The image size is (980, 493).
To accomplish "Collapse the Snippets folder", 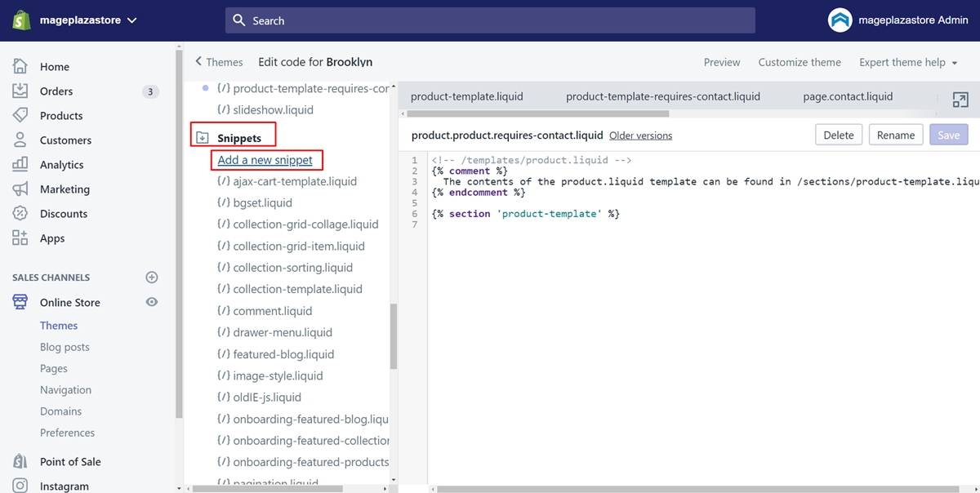I will [x=203, y=139].
